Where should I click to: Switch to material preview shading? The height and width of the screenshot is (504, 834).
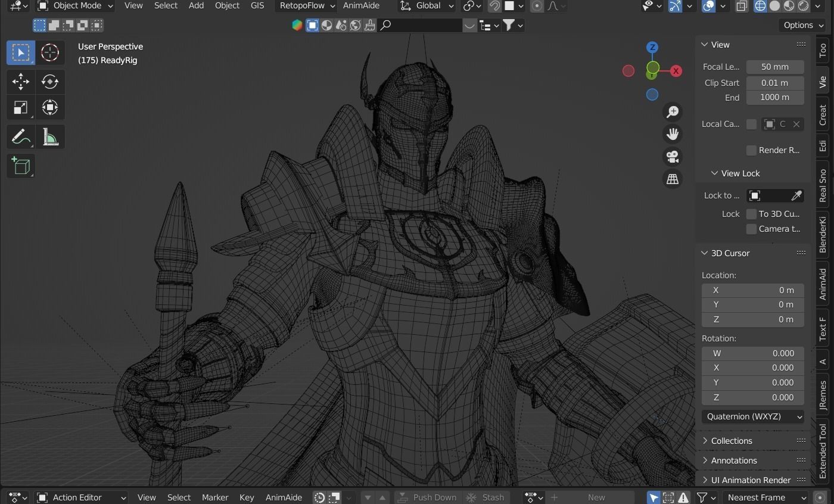[x=789, y=6]
